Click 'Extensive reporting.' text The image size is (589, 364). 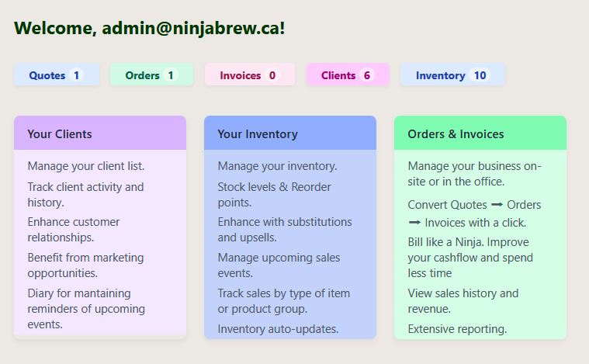[x=457, y=329]
